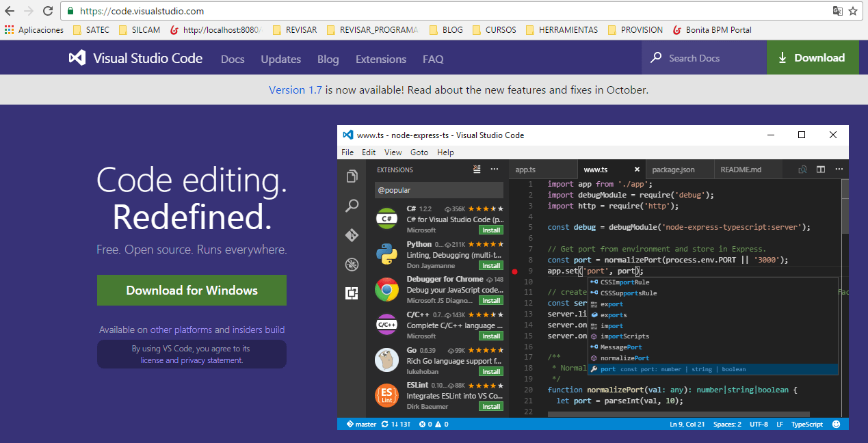Click the translate page icon in address bar
This screenshot has height=443, width=868.
tap(837, 11)
